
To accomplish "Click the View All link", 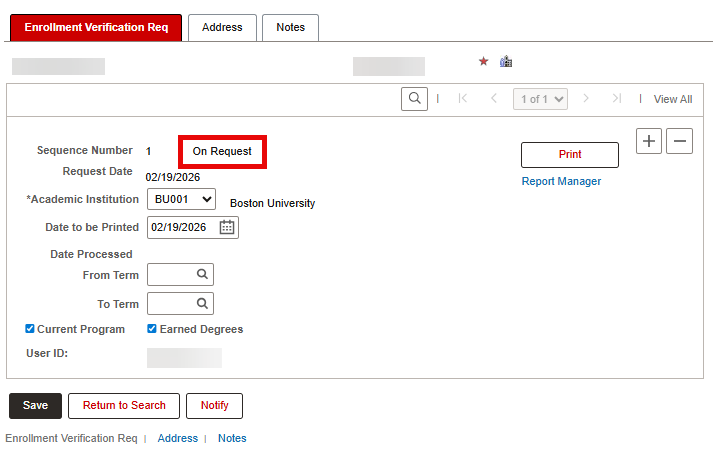I will 673,99.
